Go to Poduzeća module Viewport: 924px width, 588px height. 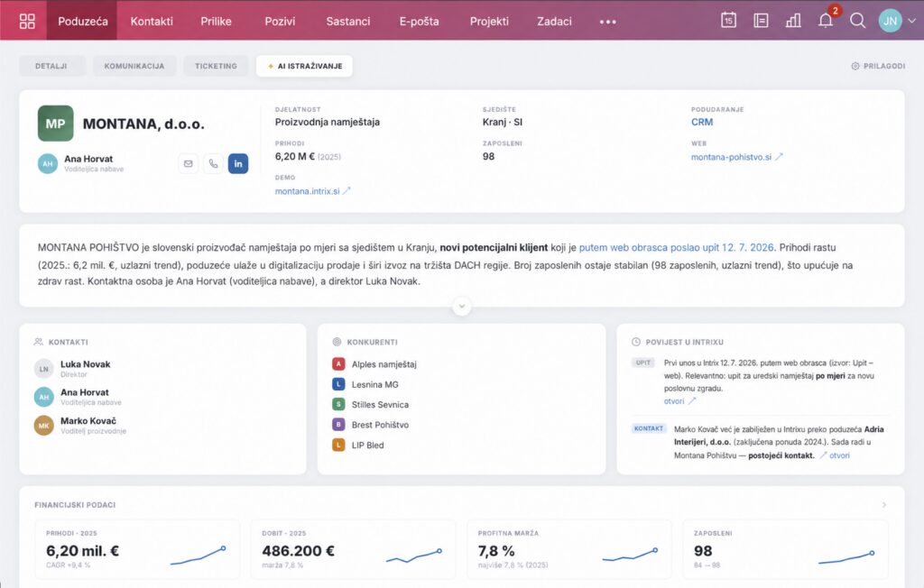coord(82,22)
